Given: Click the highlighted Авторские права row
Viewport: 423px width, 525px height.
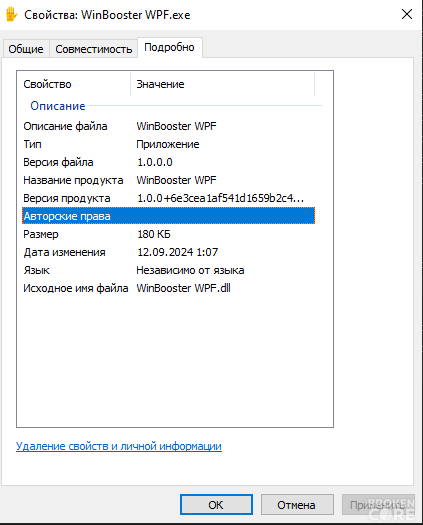Looking at the screenshot, I should 168,216.
